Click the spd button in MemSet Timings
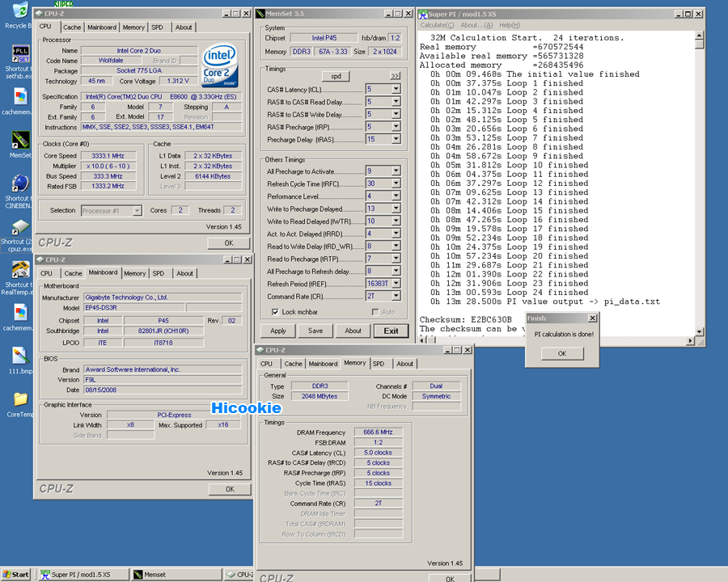 [x=336, y=76]
